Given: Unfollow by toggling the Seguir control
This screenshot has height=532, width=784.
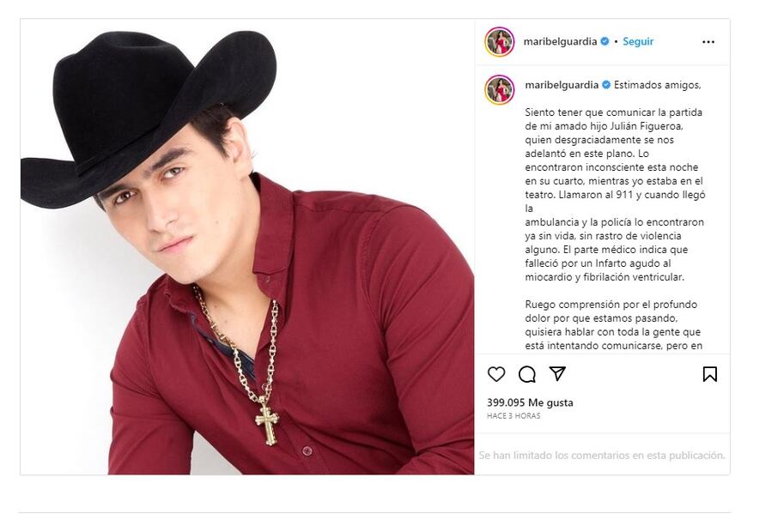Looking at the screenshot, I should coord(640,40).
